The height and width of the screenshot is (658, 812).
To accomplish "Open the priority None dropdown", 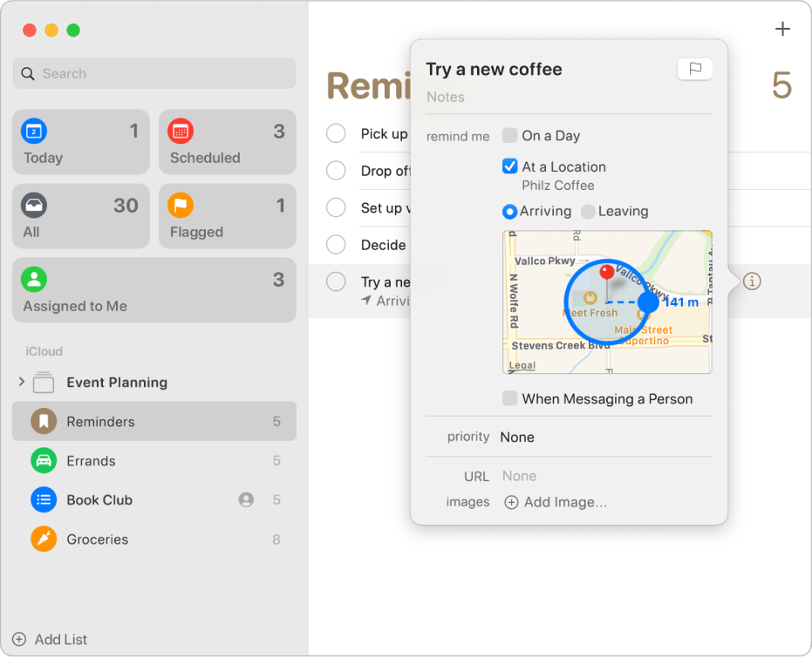I will pyautogui.click(x=517, y=438).
